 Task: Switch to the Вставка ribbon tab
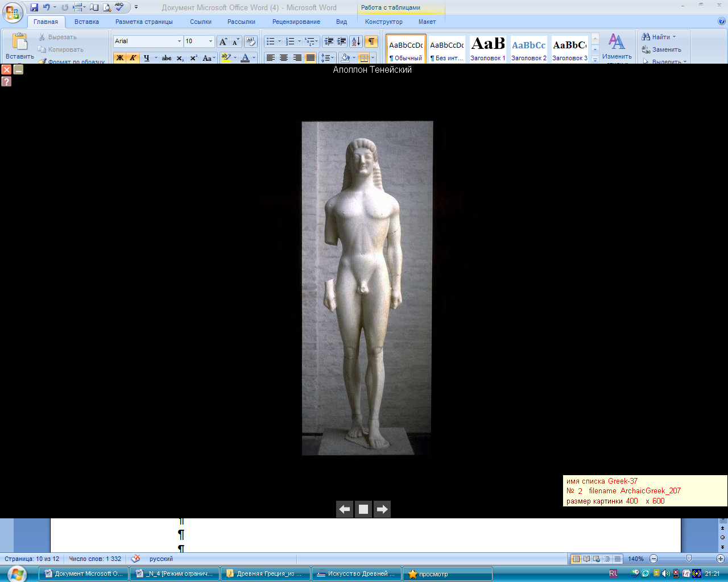[x=86, y=22]
